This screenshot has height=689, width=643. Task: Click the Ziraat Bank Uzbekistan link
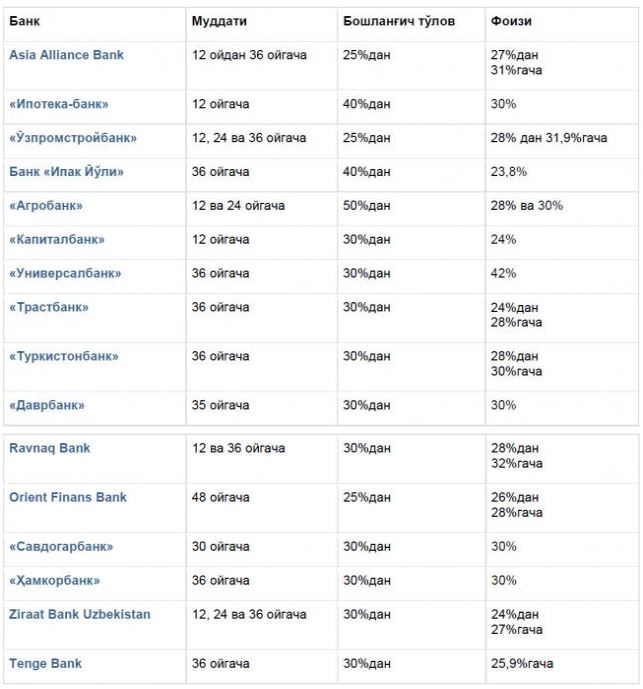point(80,615)
